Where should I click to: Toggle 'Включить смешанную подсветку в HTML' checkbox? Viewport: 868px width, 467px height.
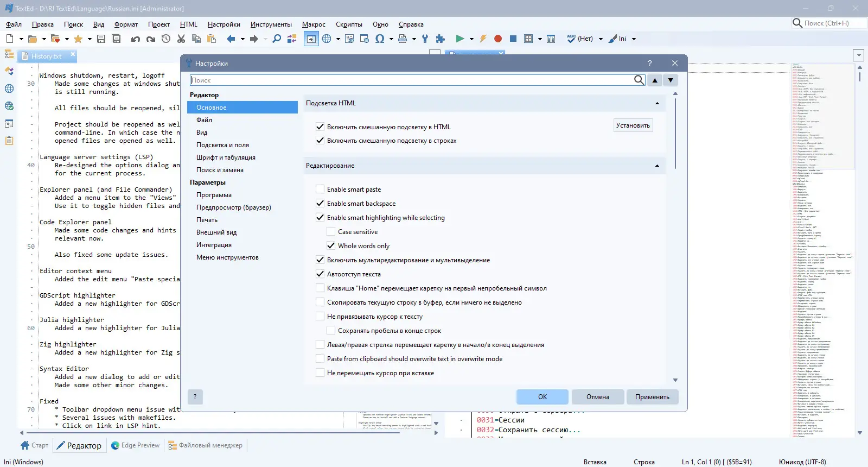click(320, 127)
